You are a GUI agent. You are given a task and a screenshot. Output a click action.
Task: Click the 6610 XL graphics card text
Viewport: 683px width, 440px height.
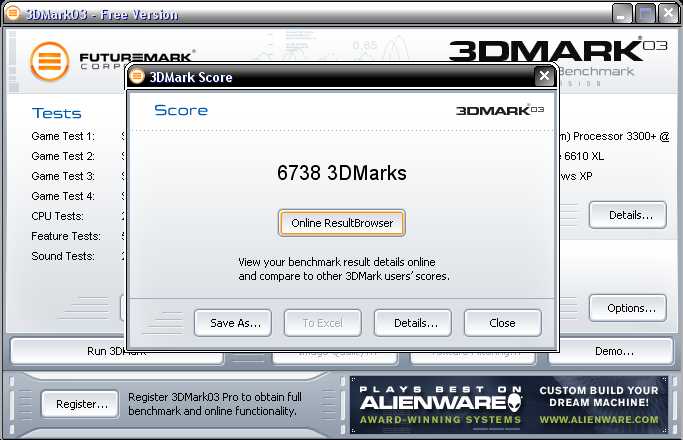point(582,156)
